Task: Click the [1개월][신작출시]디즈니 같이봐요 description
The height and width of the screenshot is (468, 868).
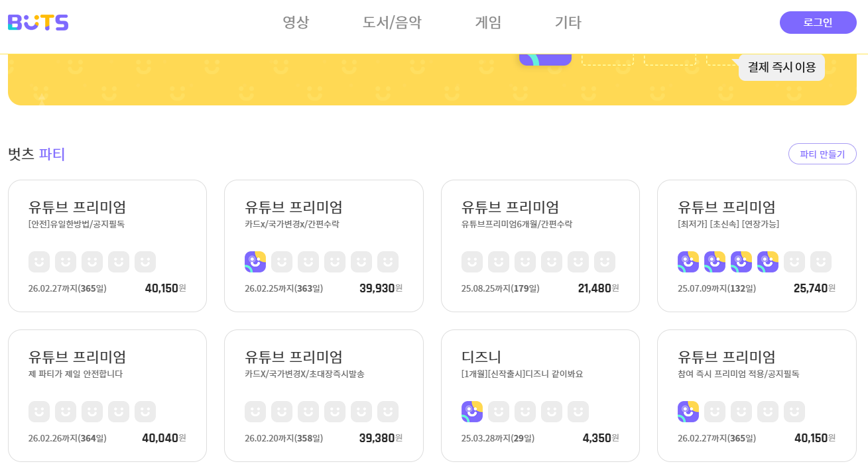Action: 523,374
